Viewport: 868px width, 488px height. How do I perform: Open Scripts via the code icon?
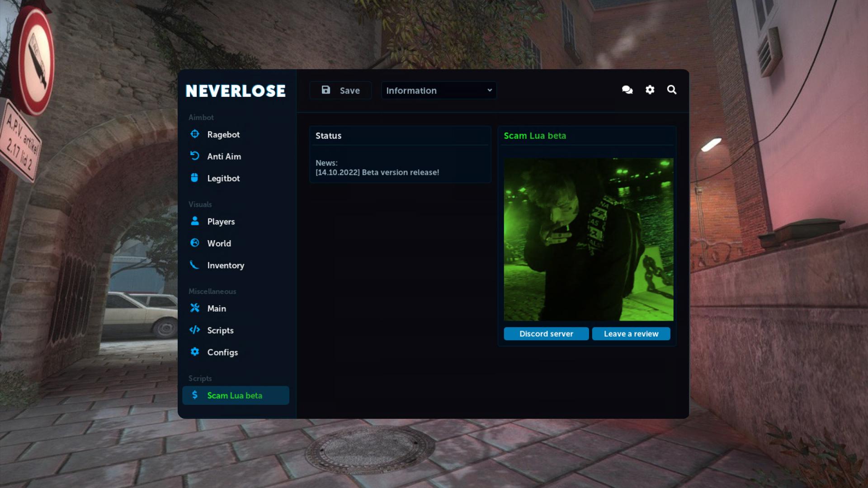194,330
